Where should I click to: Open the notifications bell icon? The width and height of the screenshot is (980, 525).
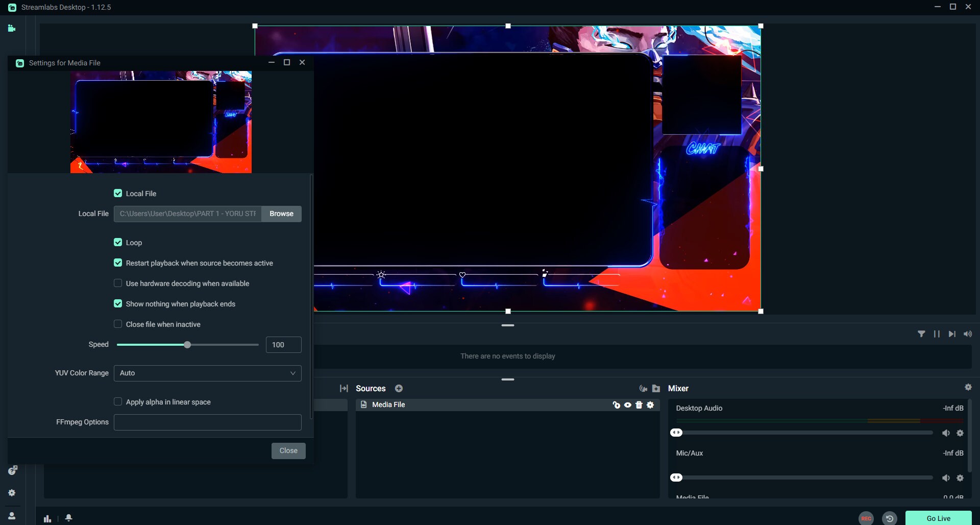pyautogui.click(x=68, y=518)
